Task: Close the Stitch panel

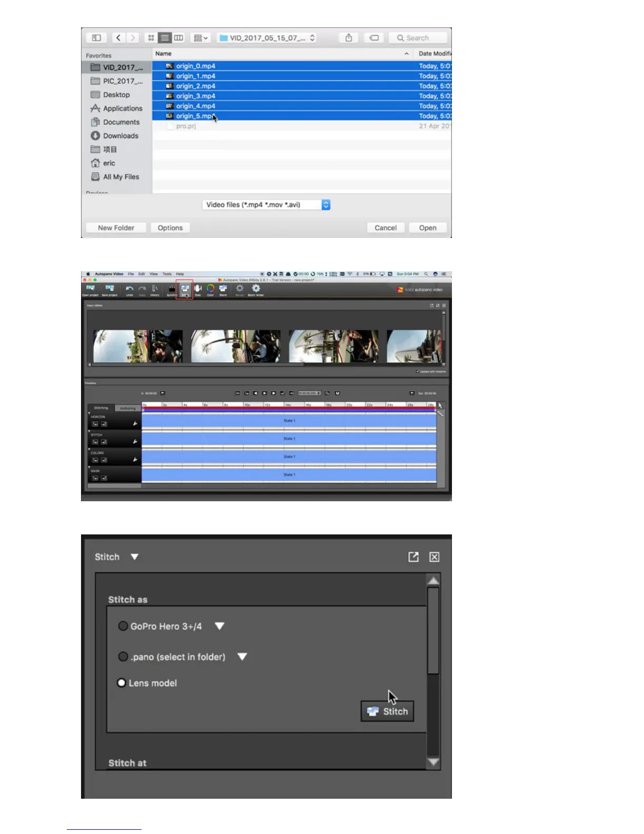Action: tap(434, 557)
